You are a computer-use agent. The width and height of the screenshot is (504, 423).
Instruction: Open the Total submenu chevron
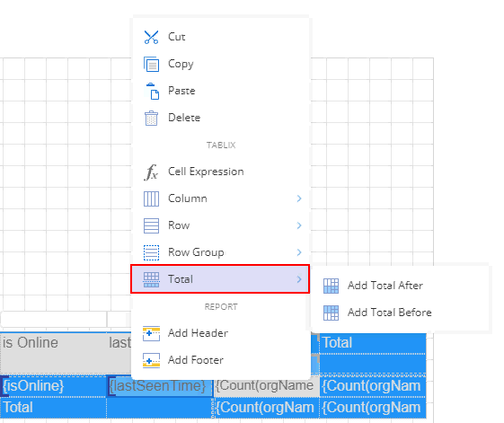point(299,279)
